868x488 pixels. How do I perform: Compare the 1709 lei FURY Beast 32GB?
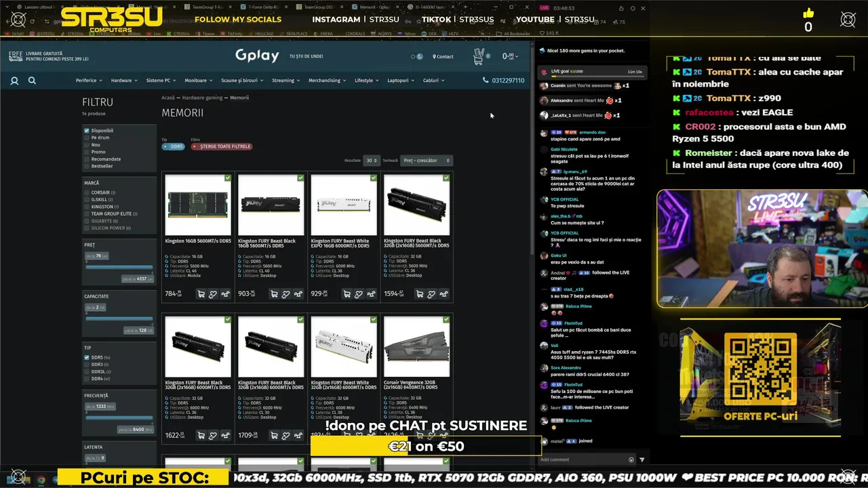click(298, 436)
